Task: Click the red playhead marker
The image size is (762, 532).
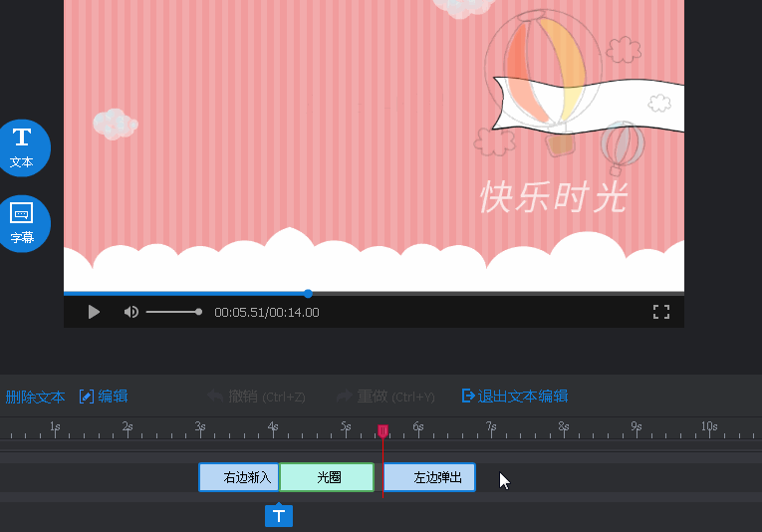Action: pos(382,431)
